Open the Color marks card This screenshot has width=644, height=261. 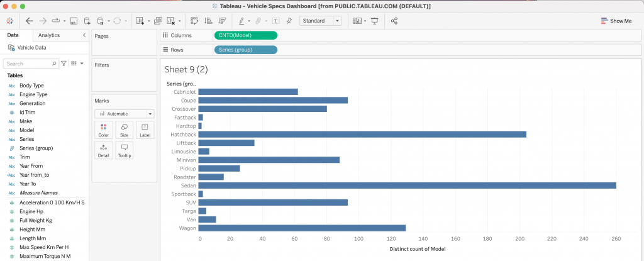click(x=103, y=130)
